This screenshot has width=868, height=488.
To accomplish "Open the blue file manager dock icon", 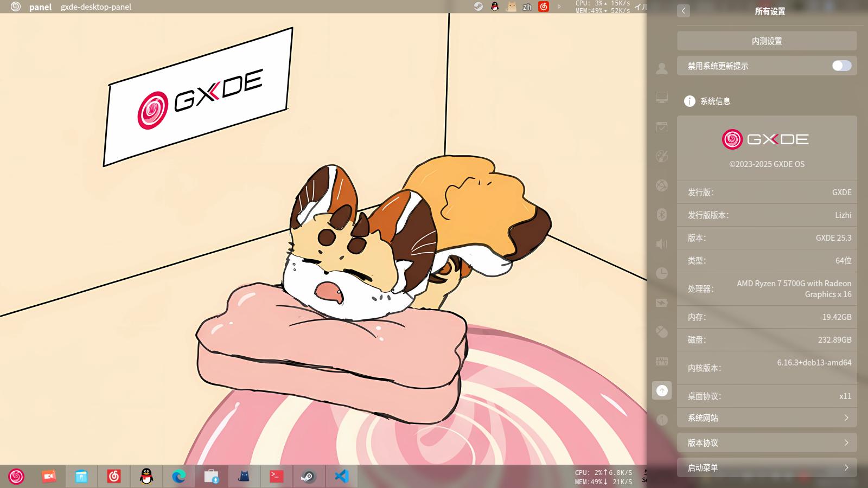I will 81,476.
